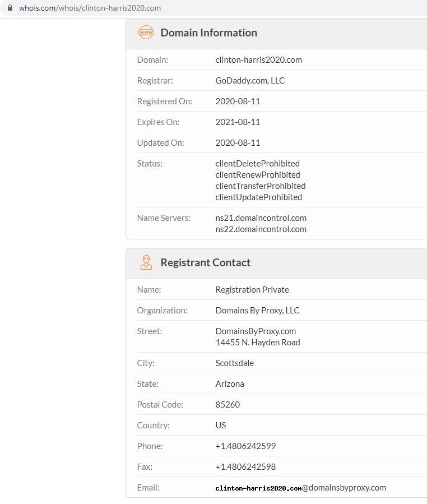Screen dimensions: 427x504
Task: Click the Email: field label
Action: (x=148, y=488)
